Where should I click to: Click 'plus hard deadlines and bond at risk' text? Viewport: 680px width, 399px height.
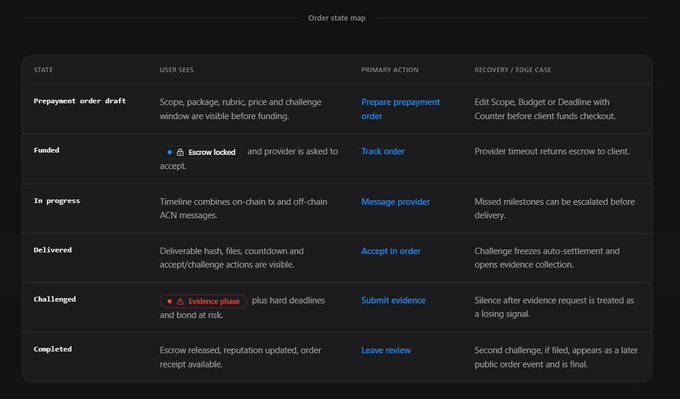pyautogui.click(x=288, y=301)
